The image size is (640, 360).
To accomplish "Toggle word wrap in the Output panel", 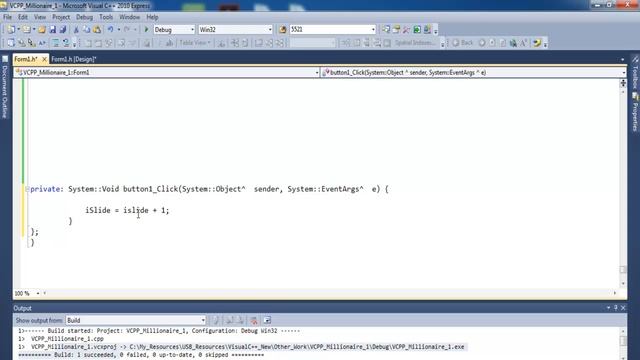I will pos(267,320).
